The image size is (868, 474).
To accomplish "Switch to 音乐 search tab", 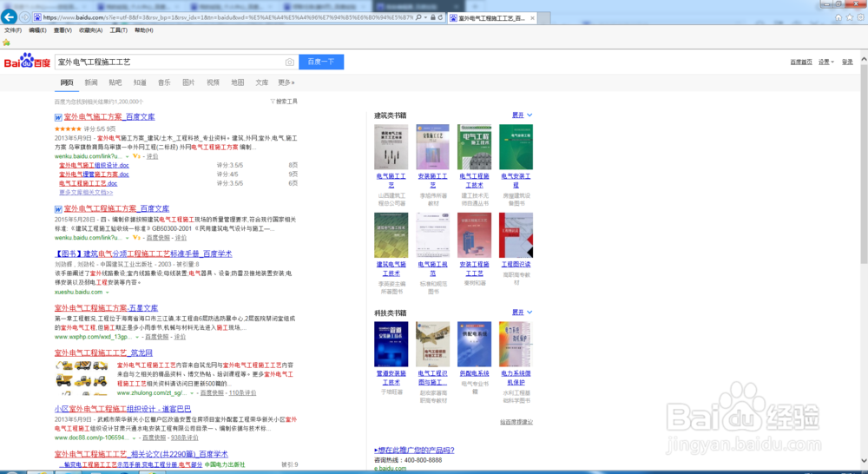I will click(x=164, y=82).
